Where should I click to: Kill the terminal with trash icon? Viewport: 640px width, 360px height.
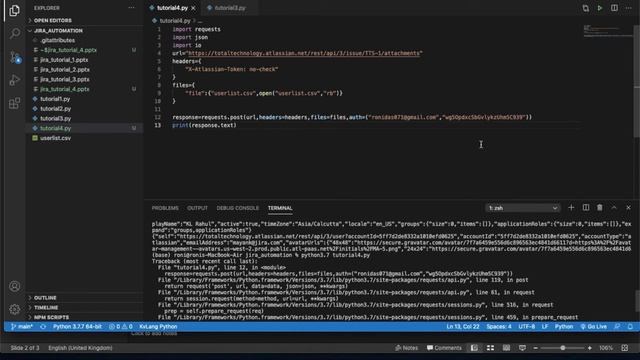pyautogui.click(x=600, y=208)
